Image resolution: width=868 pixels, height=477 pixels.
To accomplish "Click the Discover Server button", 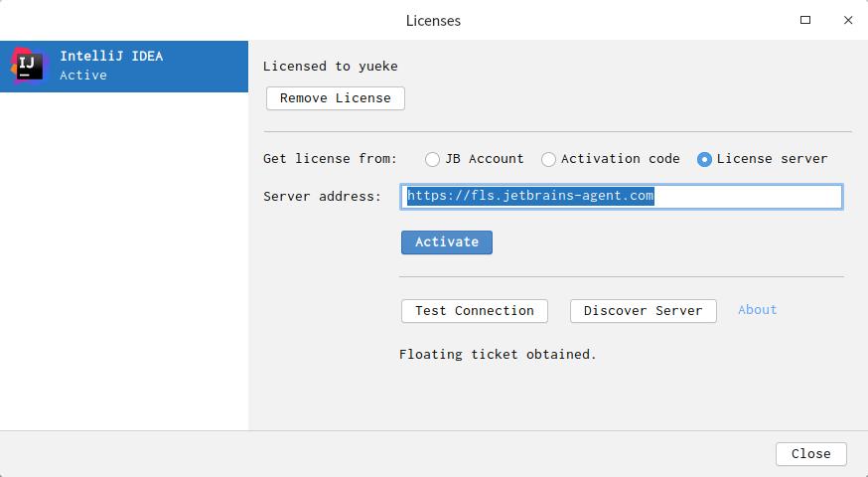I will tap(643, 311).
